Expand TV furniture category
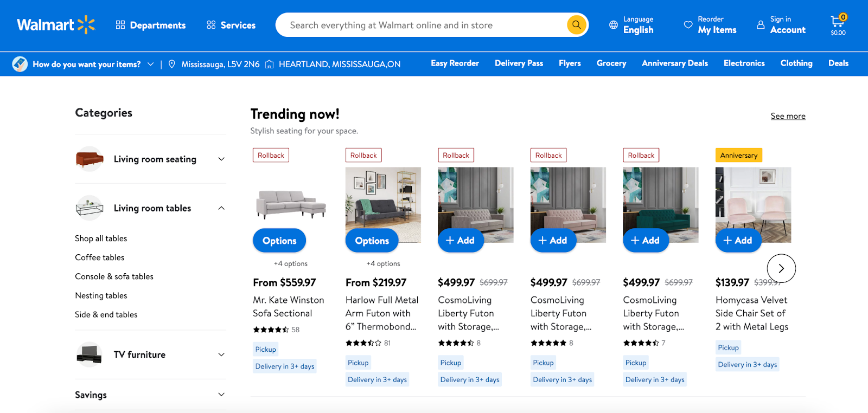The width and height of the screenshot is (868, 413). tap(221, 354)
